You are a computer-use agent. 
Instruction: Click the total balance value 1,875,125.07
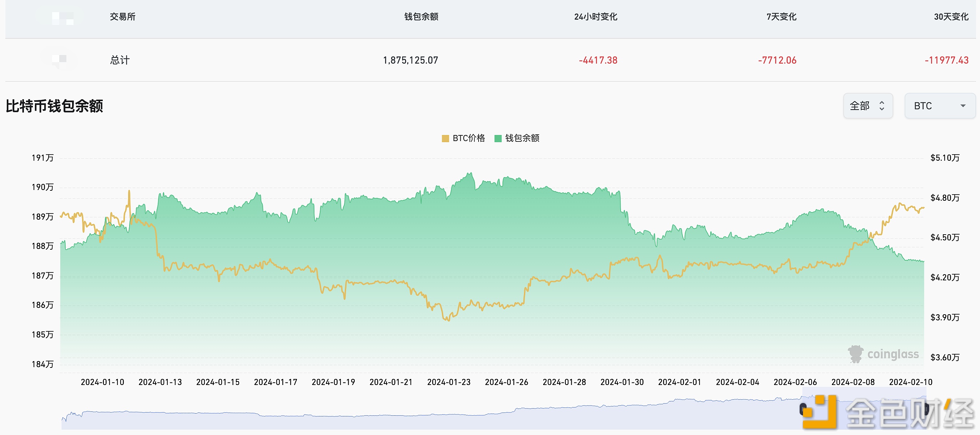tap(410, 60)
